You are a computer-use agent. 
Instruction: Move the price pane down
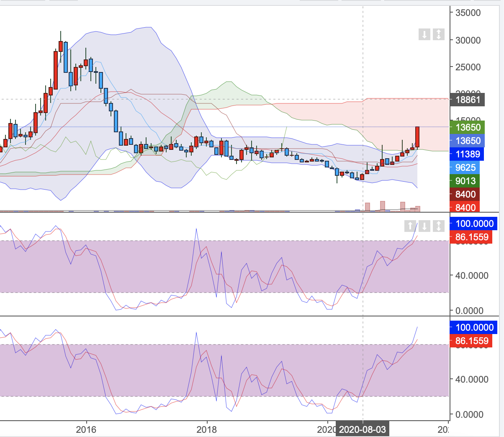(424, 34)
